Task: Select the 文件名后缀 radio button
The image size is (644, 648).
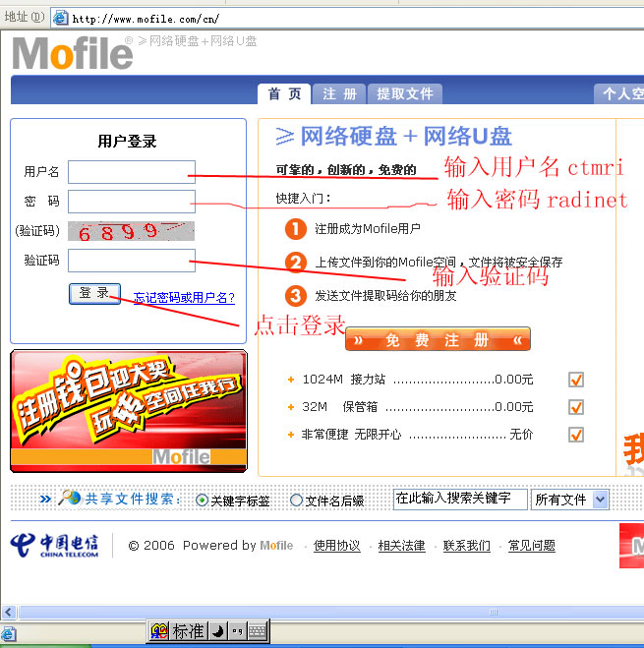Action: tap(296, 501)
